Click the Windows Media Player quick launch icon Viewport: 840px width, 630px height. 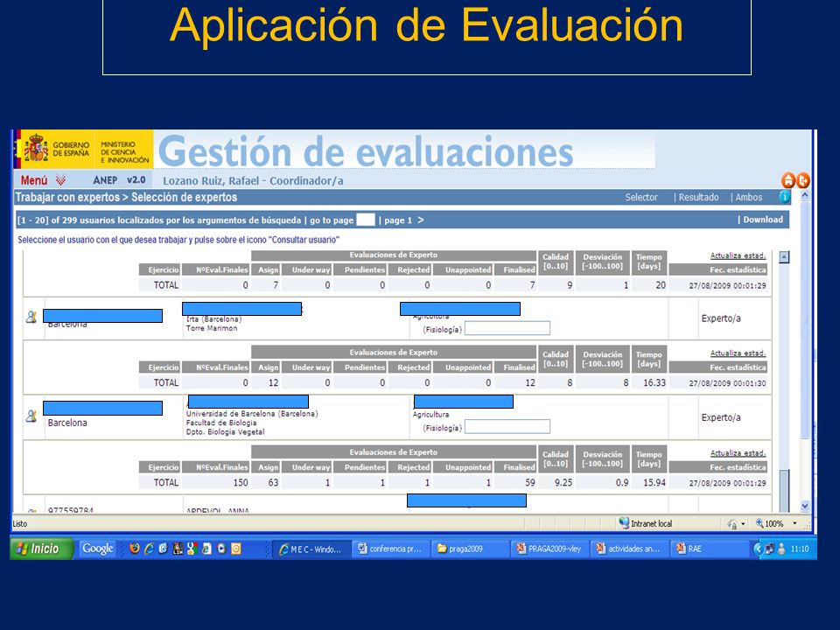(x=221, y=549)
